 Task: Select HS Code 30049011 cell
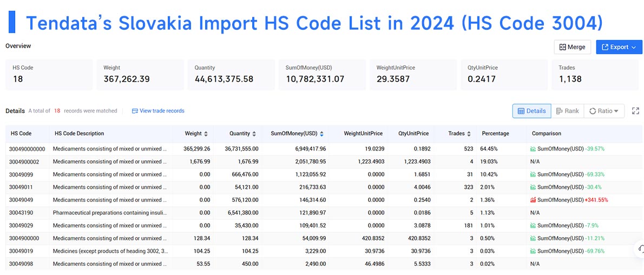21,187
